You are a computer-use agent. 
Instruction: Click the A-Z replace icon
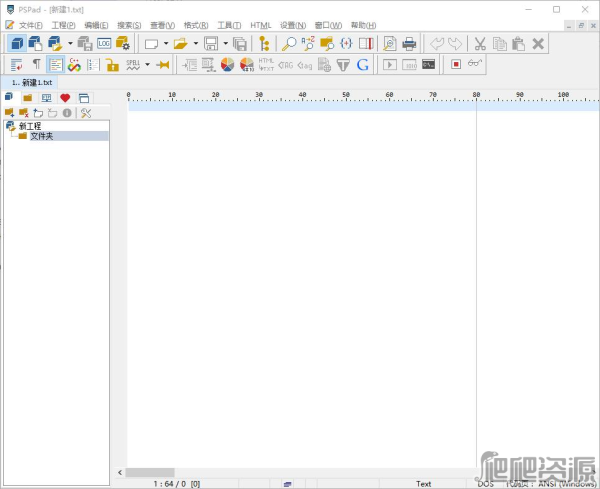308,43
